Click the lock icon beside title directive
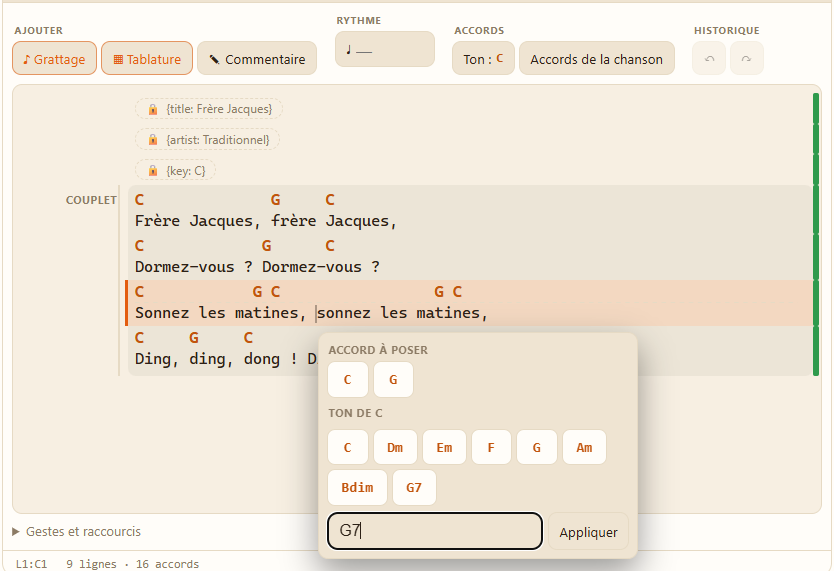The width and height of the screenshot is (834, 571). tap(153, 109)
